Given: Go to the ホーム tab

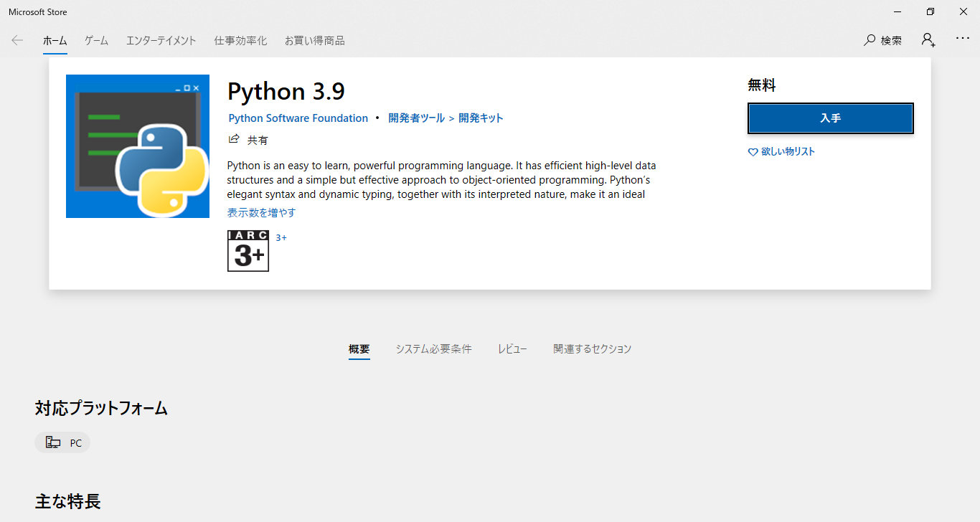Looking at the screenshot, I should click(55, 41).
